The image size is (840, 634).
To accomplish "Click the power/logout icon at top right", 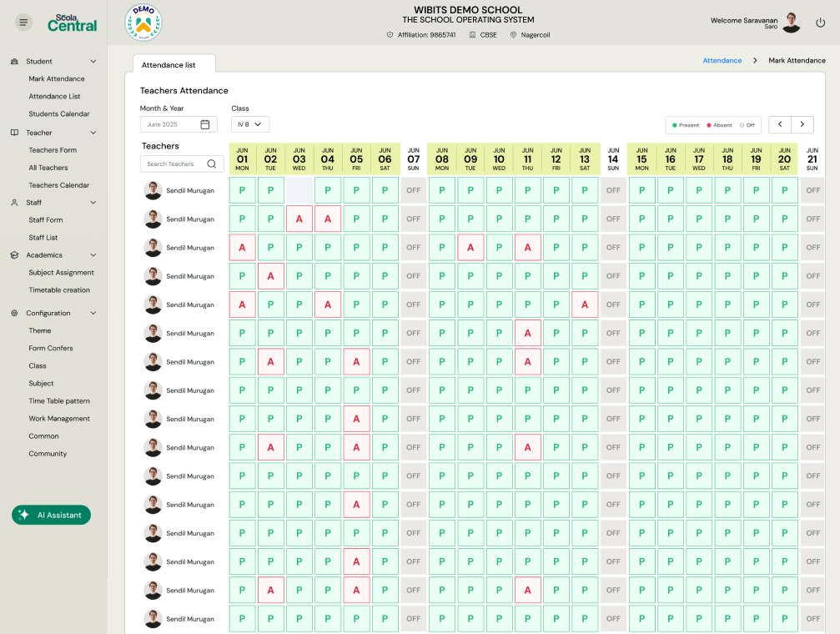I will (821, 23).
